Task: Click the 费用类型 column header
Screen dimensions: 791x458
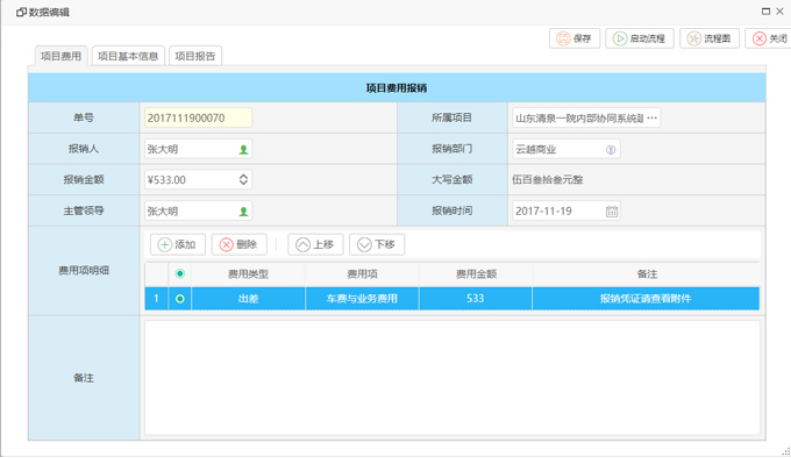Action: click(248, 274)
